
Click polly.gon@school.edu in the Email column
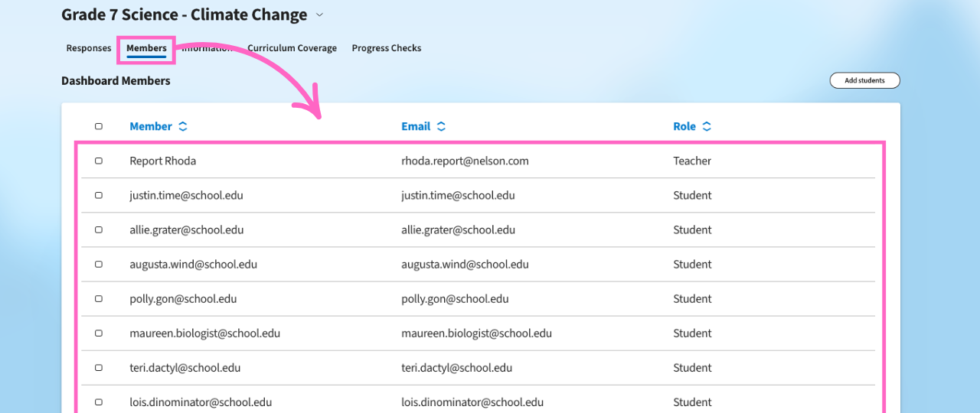pyautogui.click(x=455, y=298)
